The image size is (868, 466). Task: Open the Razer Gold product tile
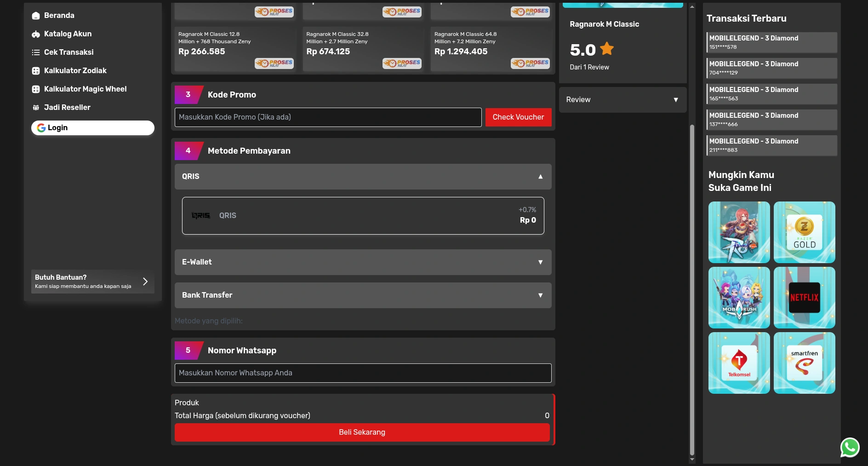pos(804,232)
